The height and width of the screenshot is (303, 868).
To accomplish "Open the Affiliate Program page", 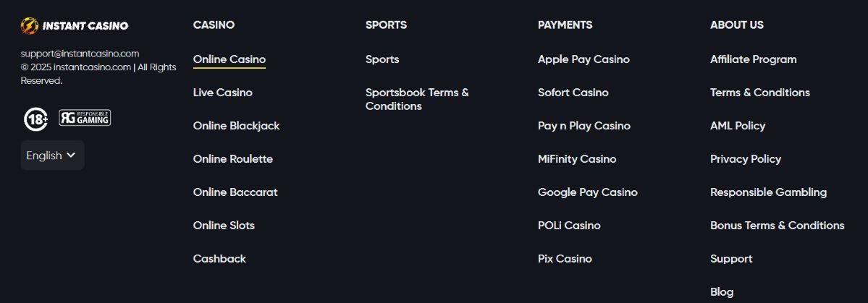I will click(754, 59).
